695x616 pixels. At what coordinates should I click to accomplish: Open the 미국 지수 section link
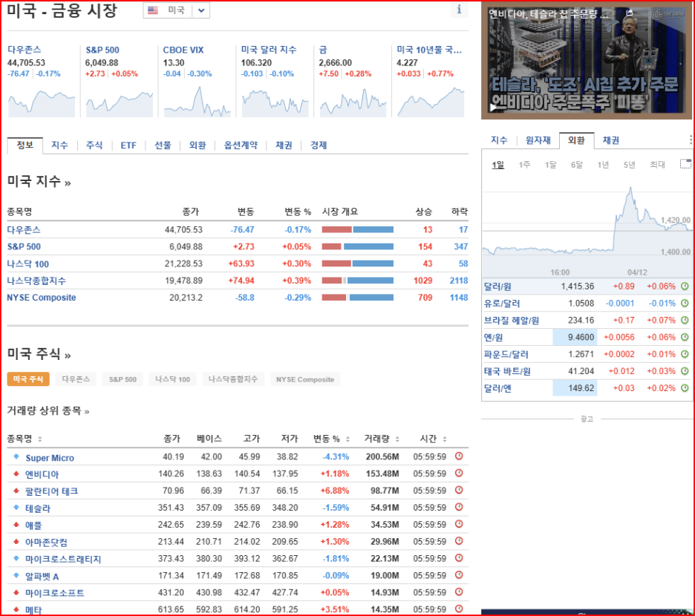39,181
